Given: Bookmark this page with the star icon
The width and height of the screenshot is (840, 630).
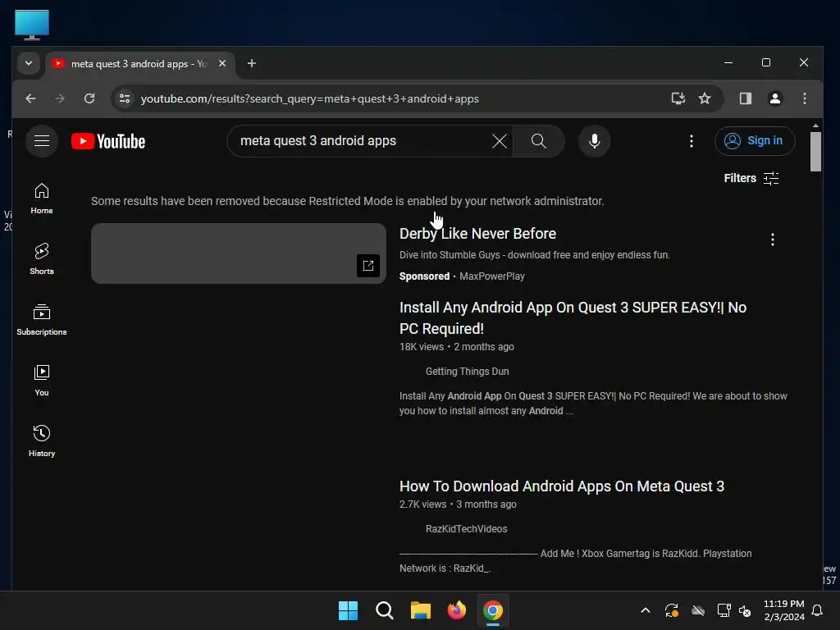Looking at the screenshot, I should 705,98.
